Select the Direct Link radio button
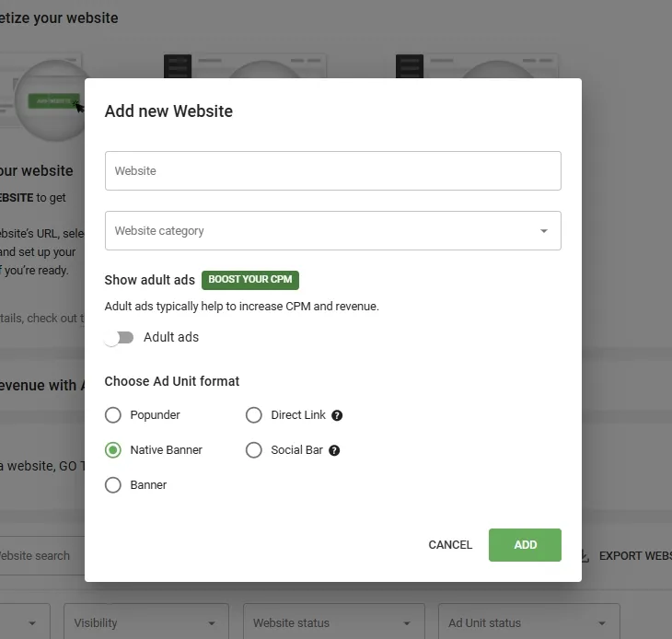The width and height of the screenshot is (672, 639). [x=254, y=415]
